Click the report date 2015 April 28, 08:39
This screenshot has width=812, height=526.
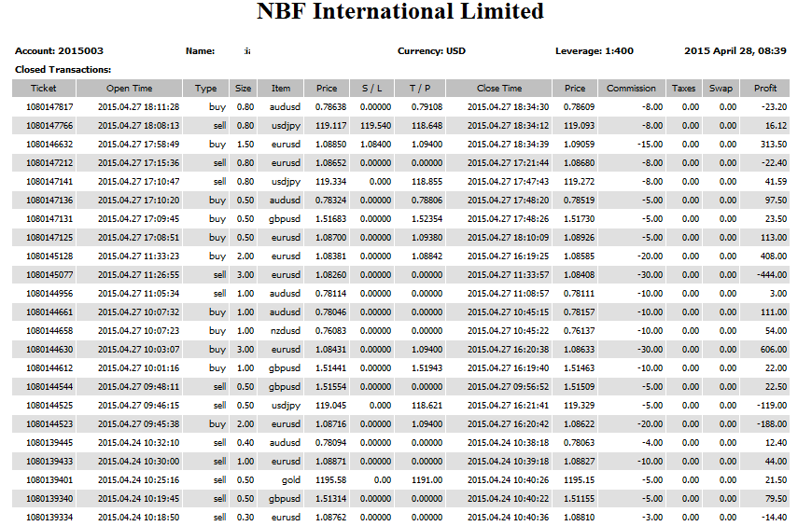coord(735,50)
